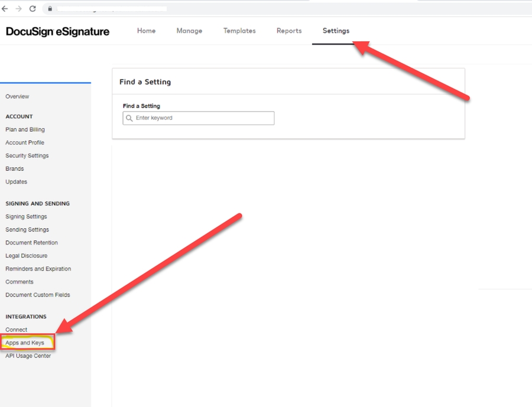Go to the Reports tab

[x=289, y=31]
